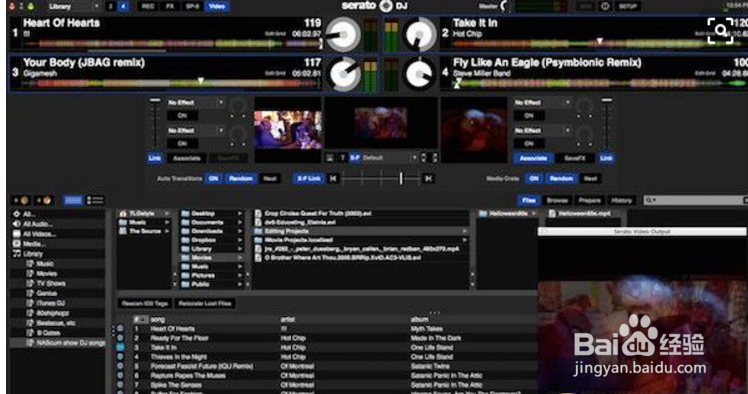The width and height of the screenshot is (748, 394).
Task: Click Auto Transitions Random button
Action: pyautogui.click(x=240, y=178)
